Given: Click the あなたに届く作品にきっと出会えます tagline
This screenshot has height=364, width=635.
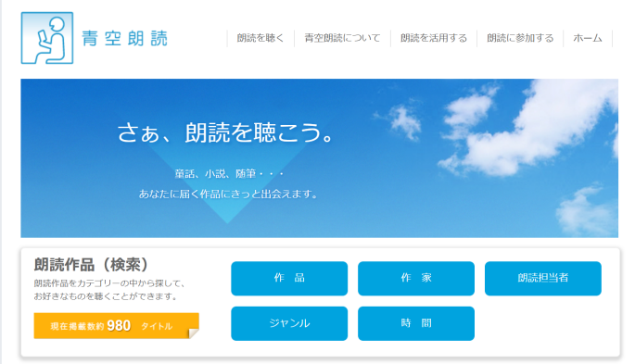Looking at the screenshot, I should point(228,195).
